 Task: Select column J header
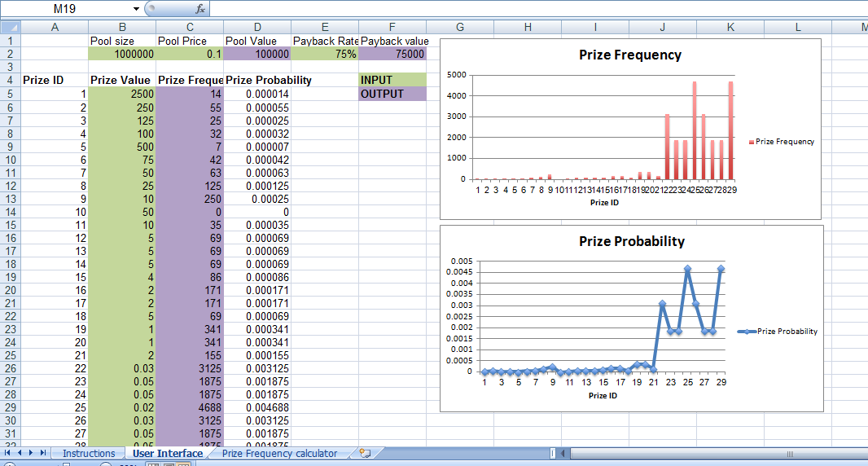[663, 27]
